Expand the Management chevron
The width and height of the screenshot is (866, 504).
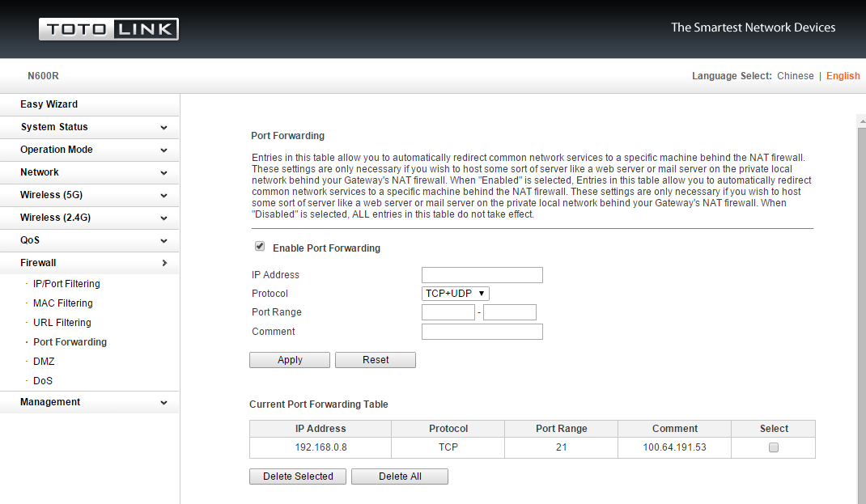(x=163, y=402)
